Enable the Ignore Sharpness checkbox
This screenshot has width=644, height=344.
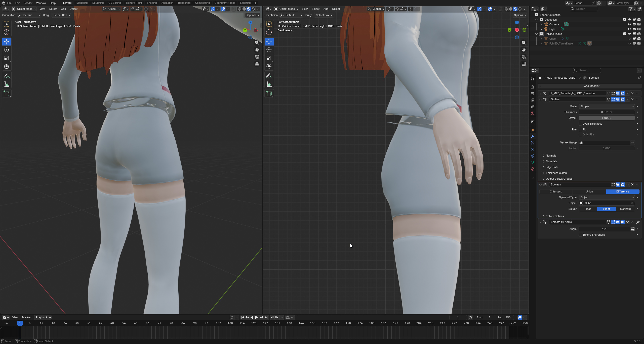[x=581, y=235]
